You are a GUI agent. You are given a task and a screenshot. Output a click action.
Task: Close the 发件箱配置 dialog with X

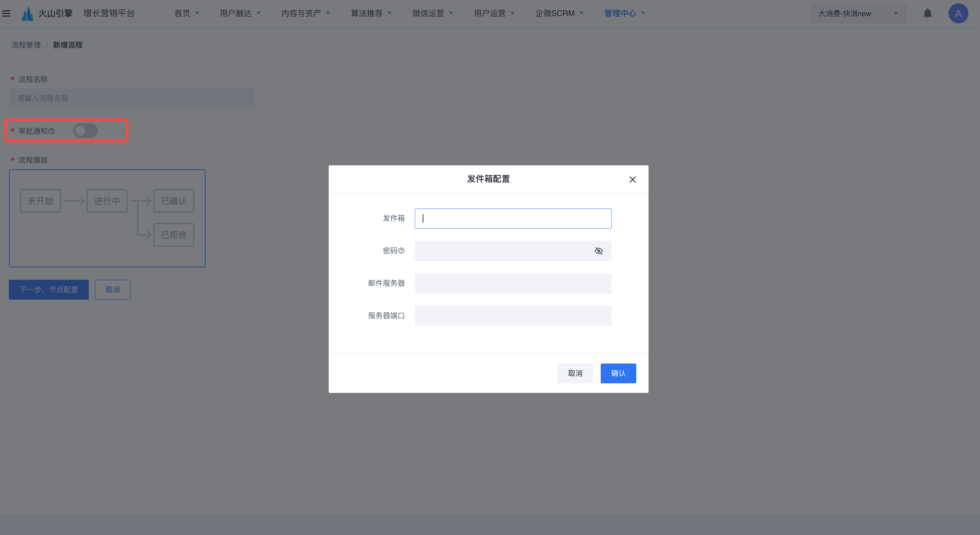[632, 179]
